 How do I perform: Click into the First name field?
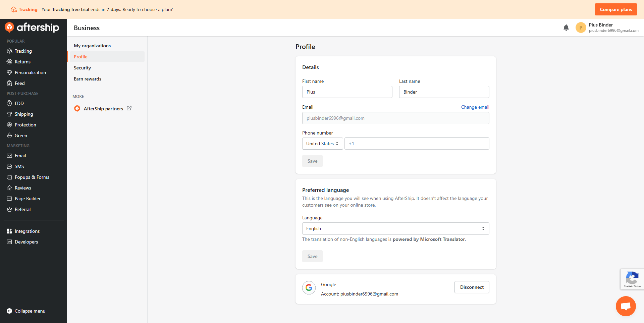347,92
